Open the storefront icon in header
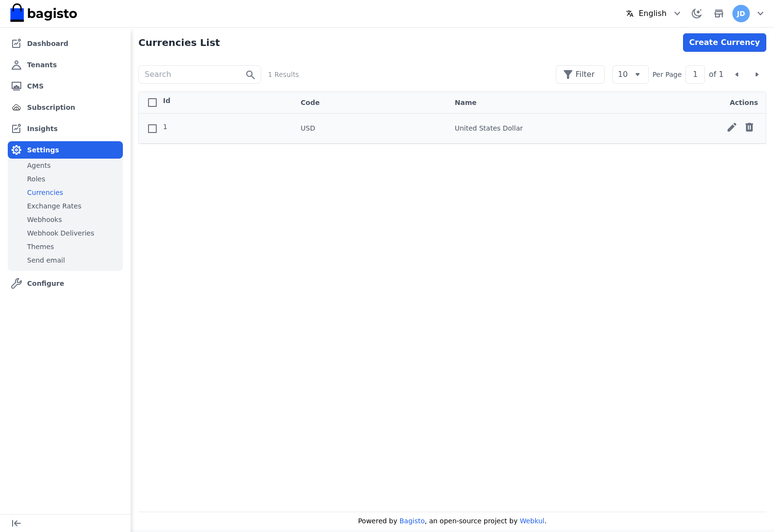Viewport: 774px width, 532px height. pyautogui.click(x=719, y=14)
